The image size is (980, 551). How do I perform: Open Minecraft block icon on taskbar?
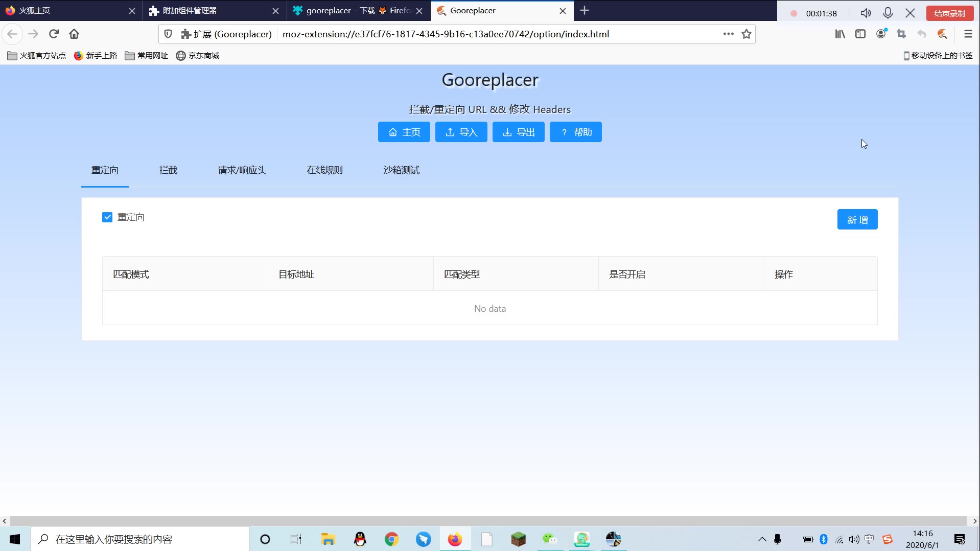point(518,539)
